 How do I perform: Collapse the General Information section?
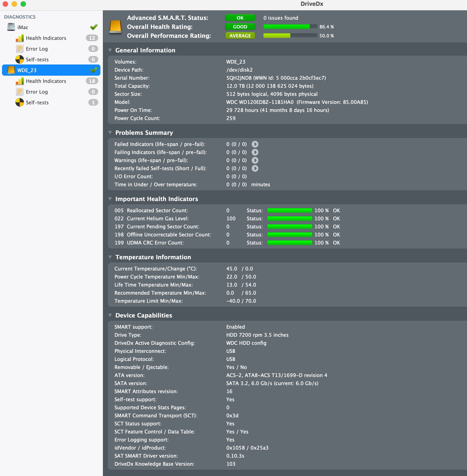[x=110, y=50]
